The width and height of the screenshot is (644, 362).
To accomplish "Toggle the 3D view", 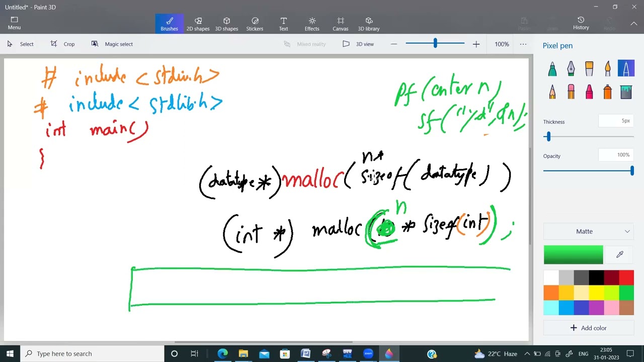I will click(x=358, y=44).
